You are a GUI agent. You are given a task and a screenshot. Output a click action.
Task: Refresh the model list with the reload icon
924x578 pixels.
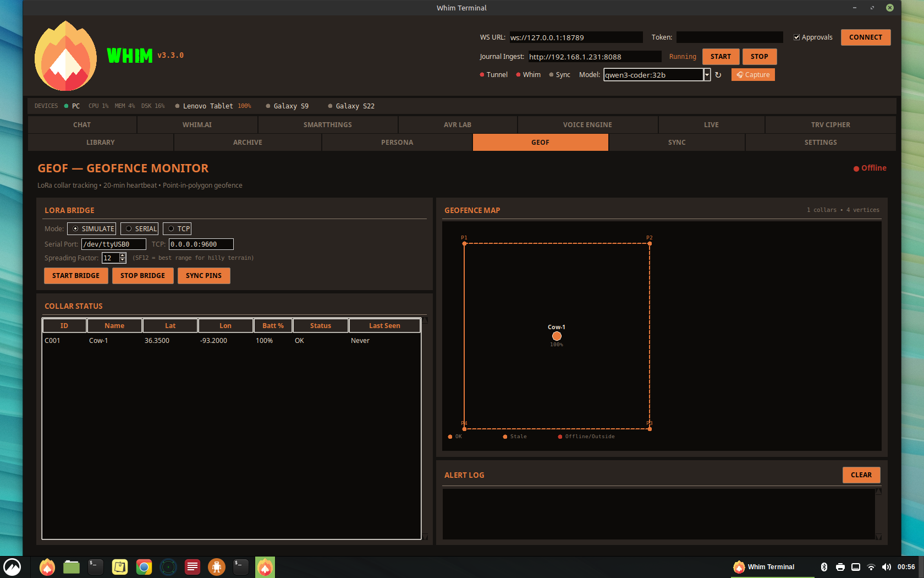click(719, 74)
